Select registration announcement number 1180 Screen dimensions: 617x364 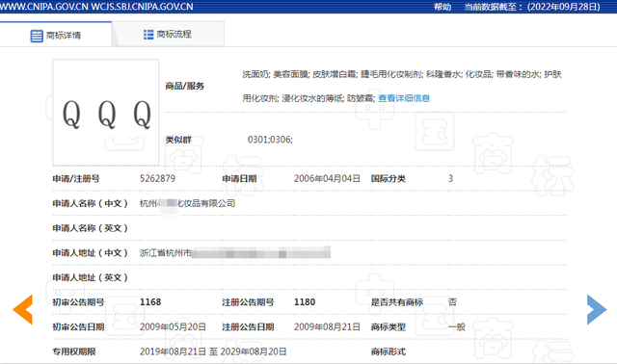point(305,302)
